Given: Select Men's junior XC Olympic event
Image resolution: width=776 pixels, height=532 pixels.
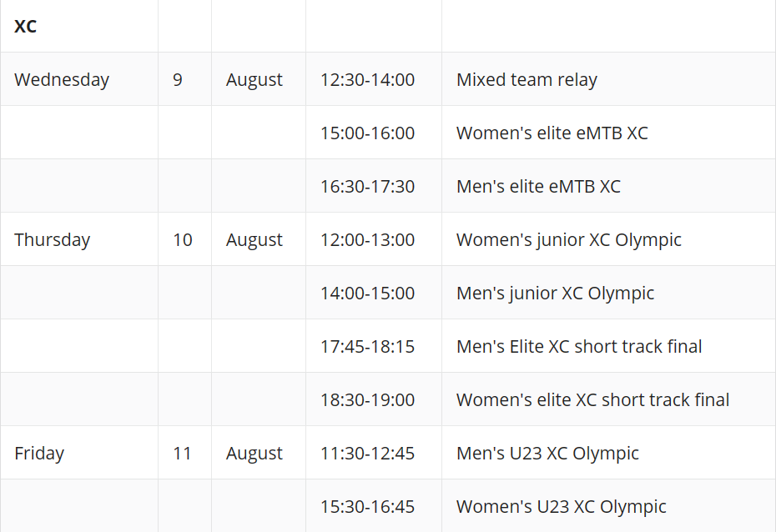Looking at the screenshot, I should click(x=608, y=293).
